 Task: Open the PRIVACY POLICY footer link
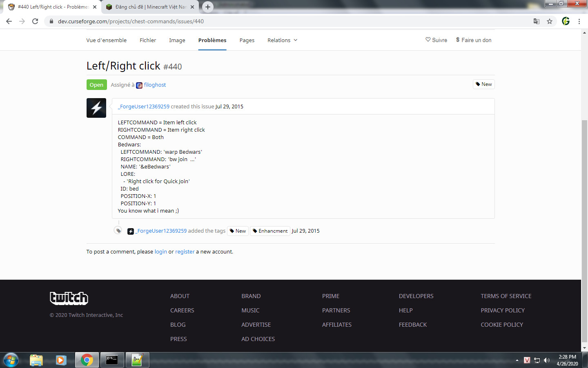coord(503,310)
